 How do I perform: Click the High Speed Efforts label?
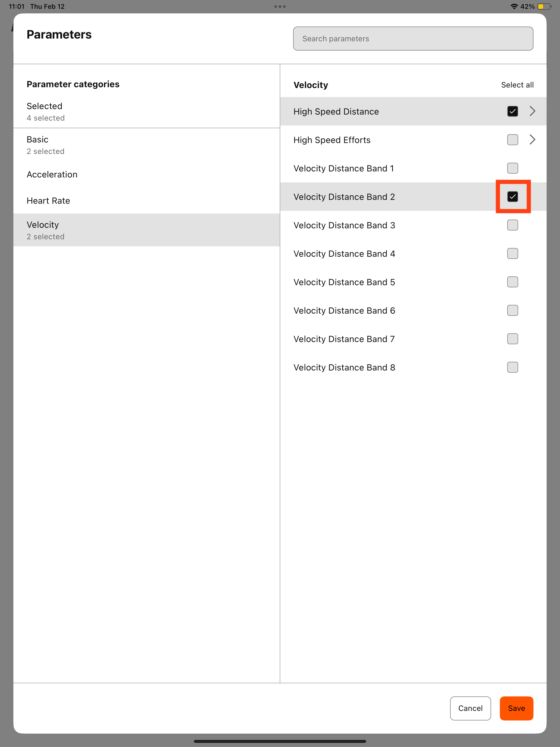tap(332, 140)
